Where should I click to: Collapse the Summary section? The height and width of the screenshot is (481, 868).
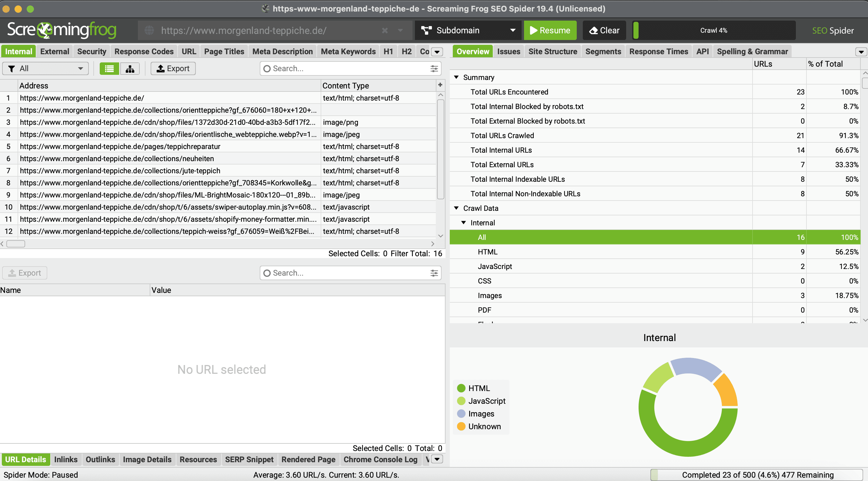[x=456, y=77]
